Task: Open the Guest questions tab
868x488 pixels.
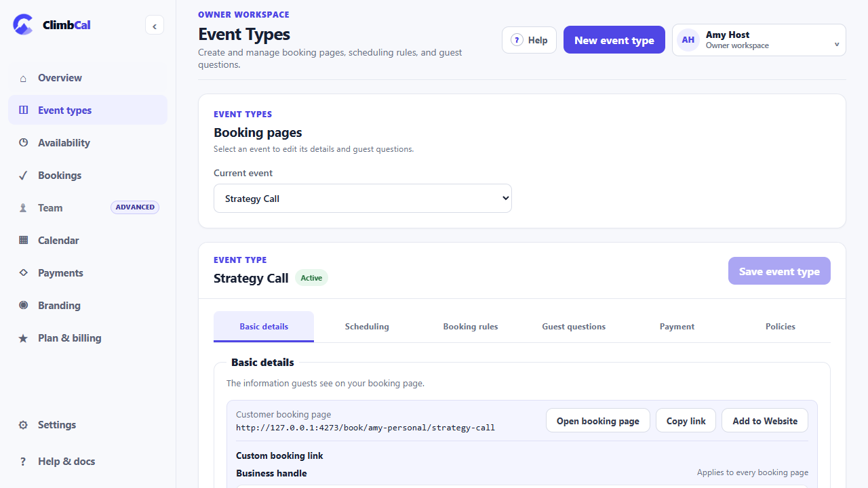Action: click(574, 327)
